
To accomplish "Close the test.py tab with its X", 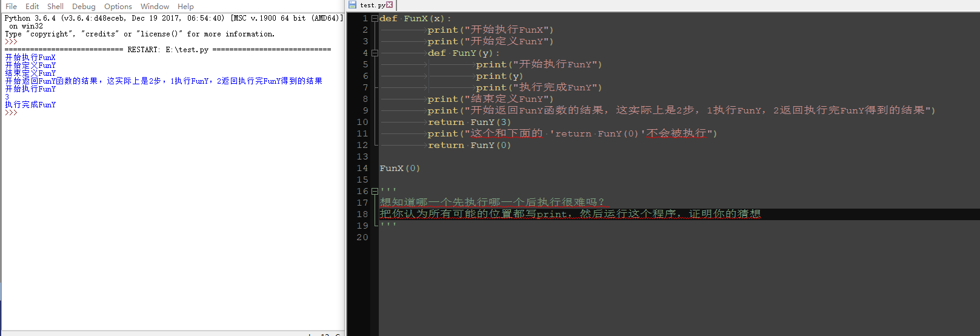I will 390,5.
